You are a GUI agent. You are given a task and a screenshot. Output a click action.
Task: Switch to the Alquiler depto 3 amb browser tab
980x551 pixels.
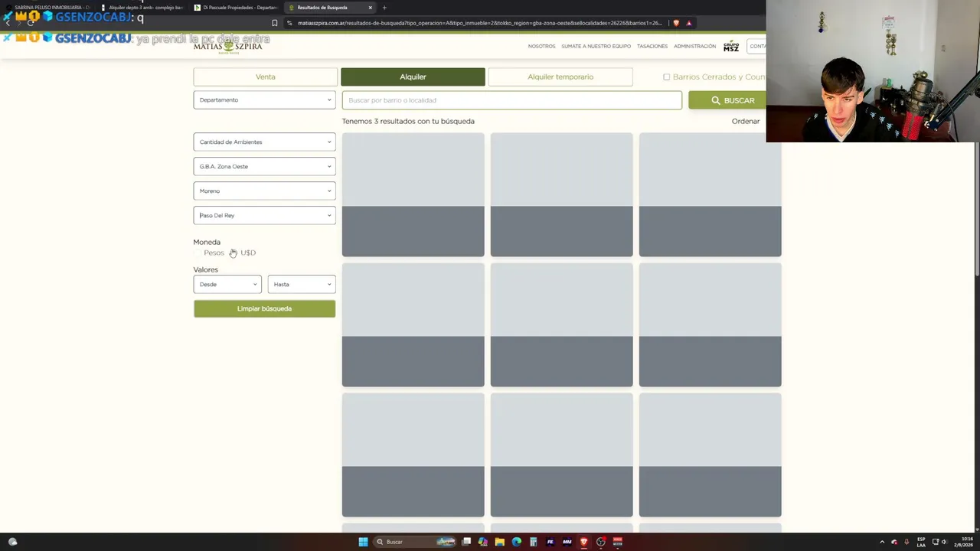(x=143, y=8)
